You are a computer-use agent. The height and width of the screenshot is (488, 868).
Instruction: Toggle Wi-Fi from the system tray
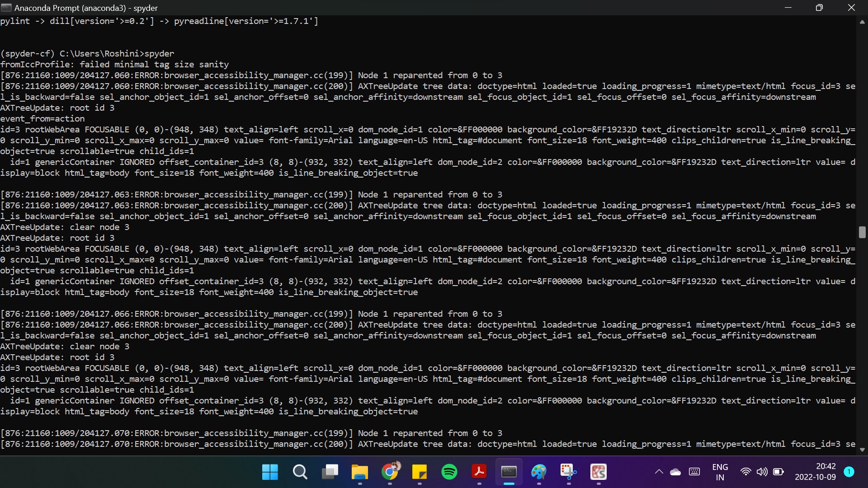[x=746, y=472]
